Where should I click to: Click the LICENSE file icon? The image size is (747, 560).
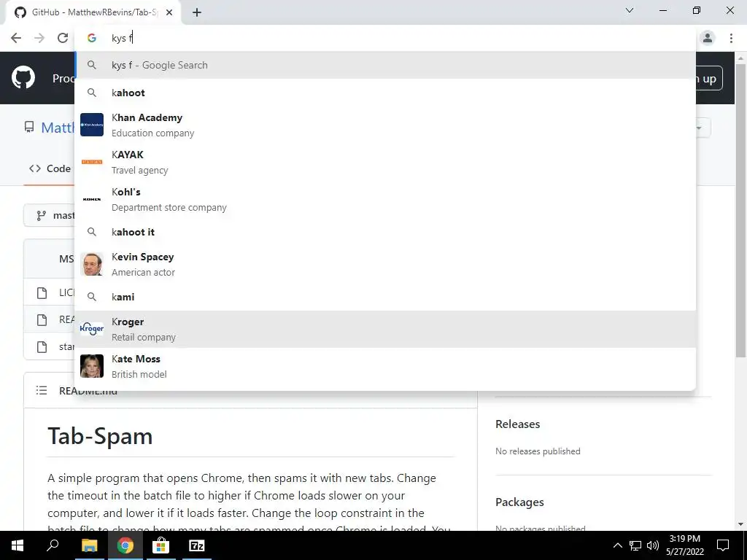(42, 293)
